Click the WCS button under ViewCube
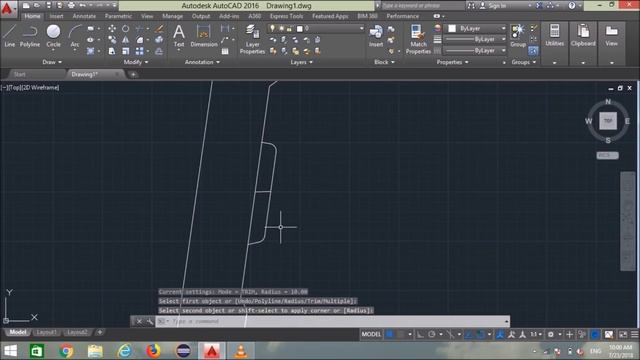 [x=607, y=156]
